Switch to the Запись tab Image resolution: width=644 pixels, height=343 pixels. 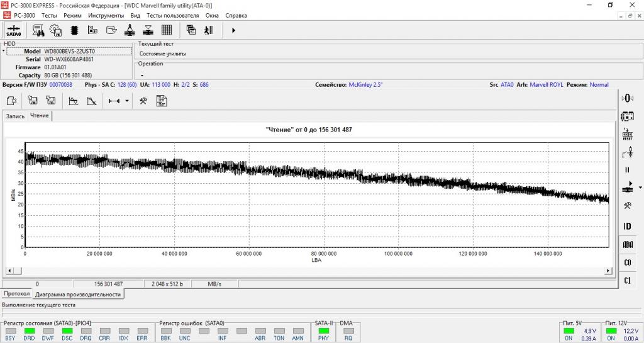click(15, 116)
